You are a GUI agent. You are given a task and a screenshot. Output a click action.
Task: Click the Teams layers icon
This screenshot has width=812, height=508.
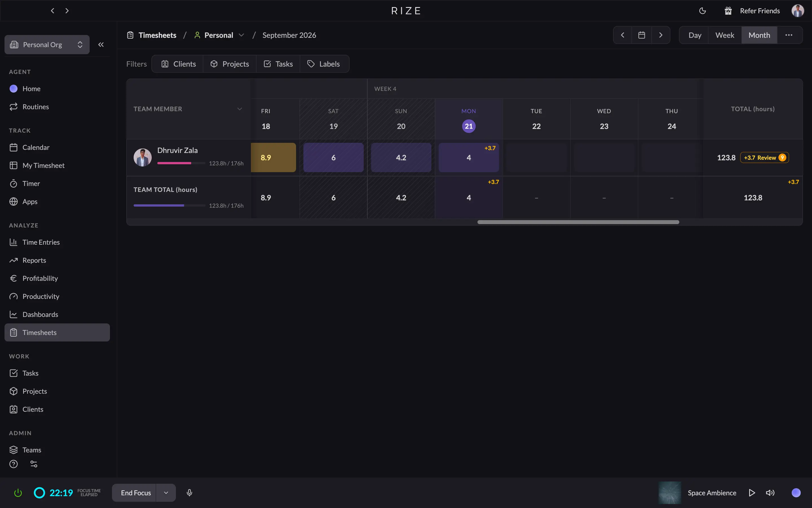coord(14,450)
